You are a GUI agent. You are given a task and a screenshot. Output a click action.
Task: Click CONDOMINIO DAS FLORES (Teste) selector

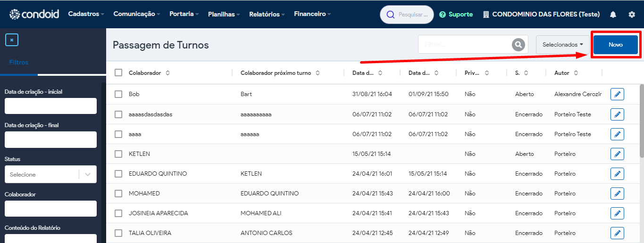[546, 15]
